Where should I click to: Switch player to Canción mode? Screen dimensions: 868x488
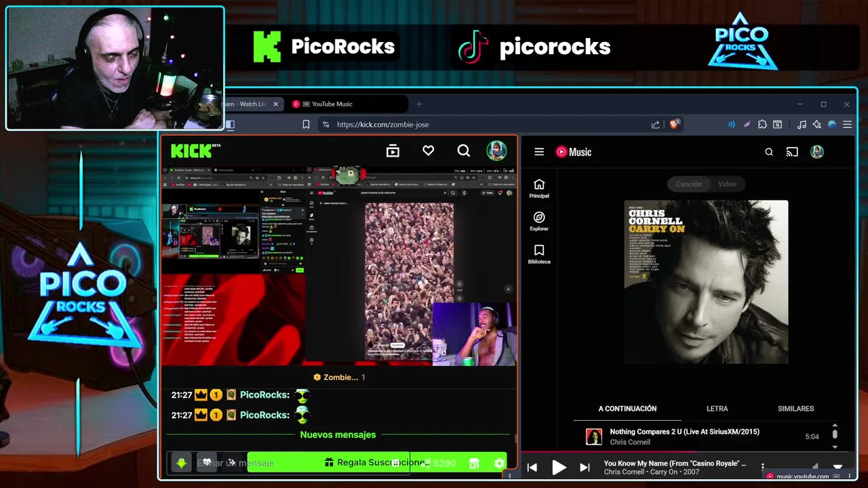pos(688,184)
